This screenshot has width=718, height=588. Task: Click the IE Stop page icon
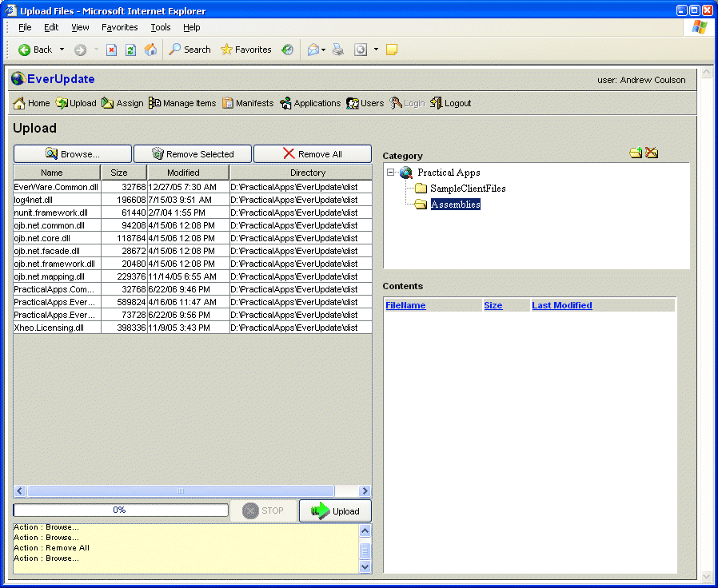tap(111, 50)
